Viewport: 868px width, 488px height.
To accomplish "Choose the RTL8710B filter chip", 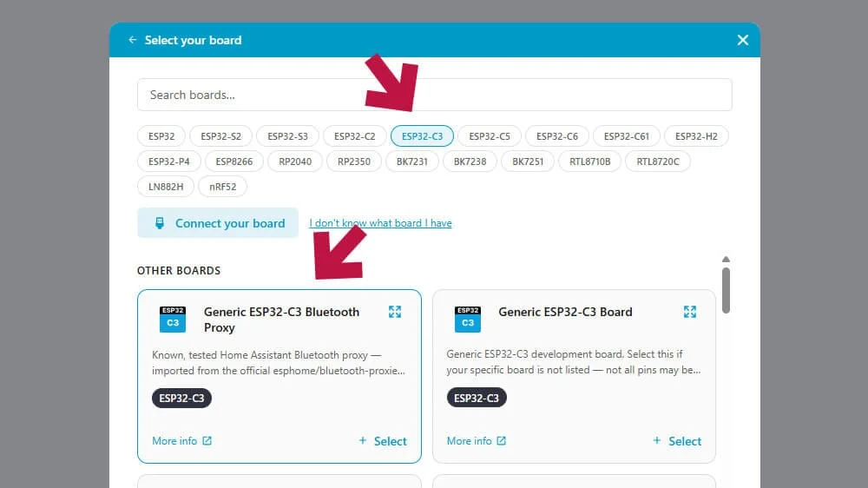I will tap(590, 162).
